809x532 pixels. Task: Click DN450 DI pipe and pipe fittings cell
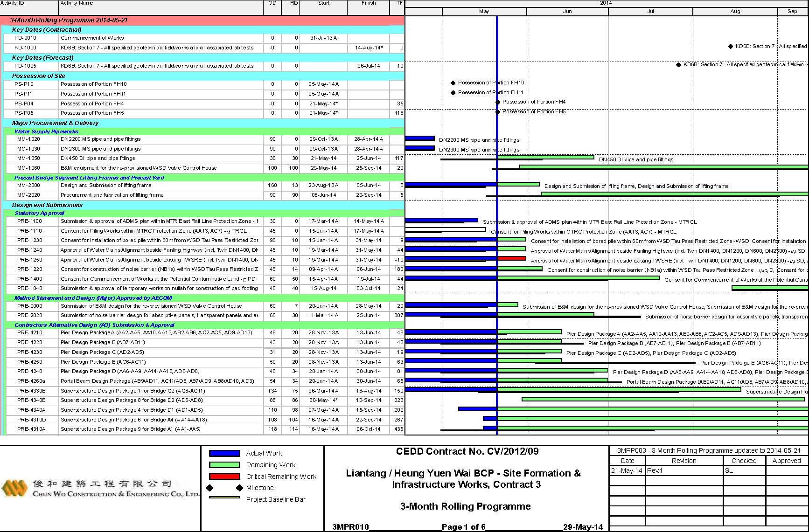161,158
